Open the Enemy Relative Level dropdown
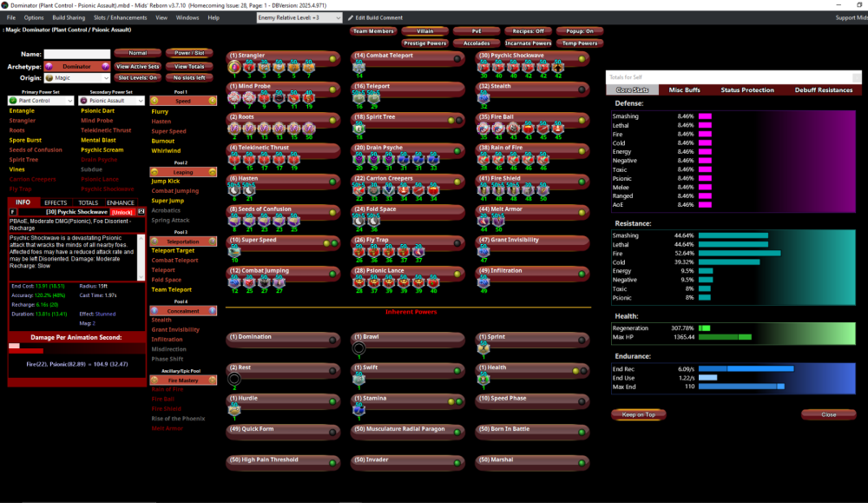The height and width of the screenshot is (503, 868). (x=299, y=17)
